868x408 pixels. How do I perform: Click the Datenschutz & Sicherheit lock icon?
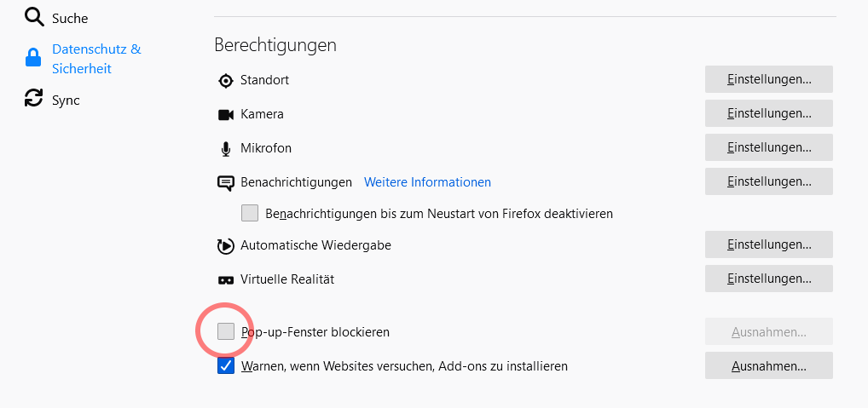[33, 58]
